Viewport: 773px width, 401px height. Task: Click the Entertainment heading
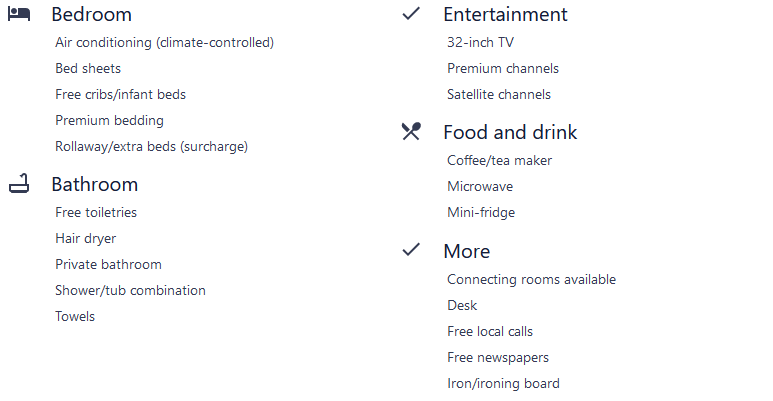[504, 15]
